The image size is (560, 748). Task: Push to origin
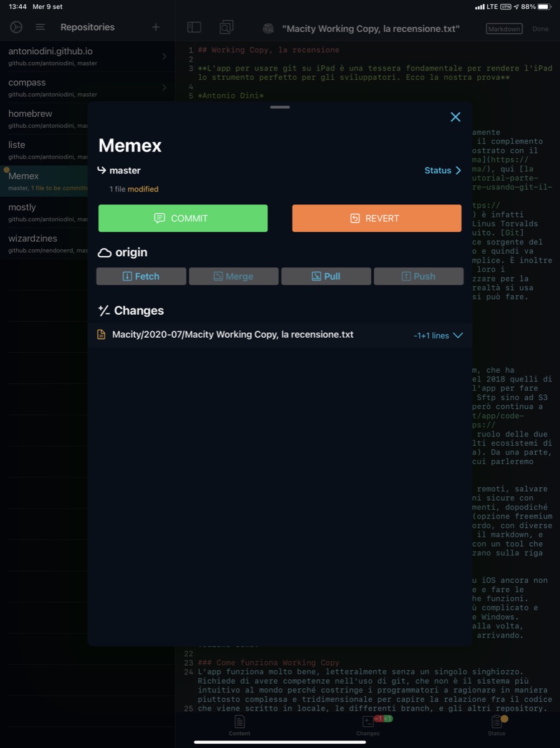(x=419, y=276)
